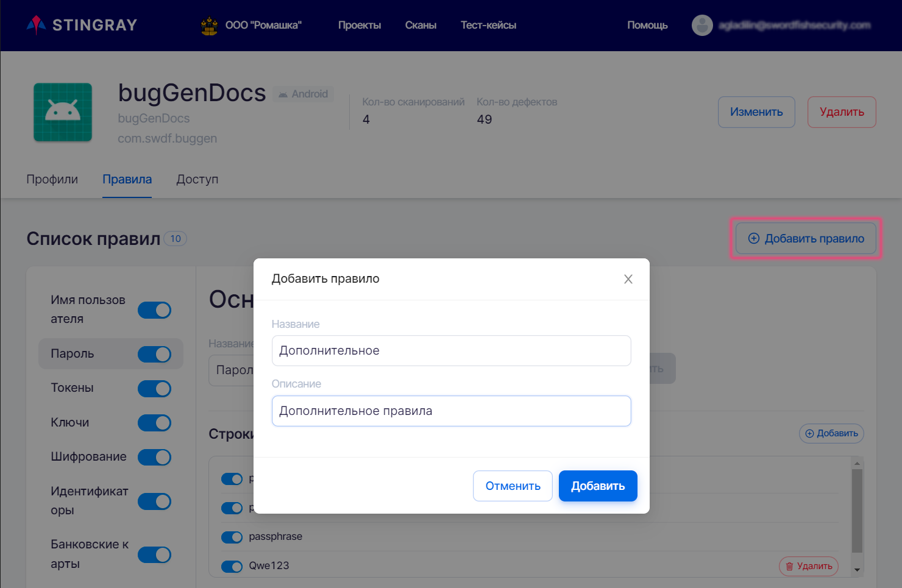Click the Добавить правило button with plus icon
This screenshot has width=902, height=588.
pos(806,238)
